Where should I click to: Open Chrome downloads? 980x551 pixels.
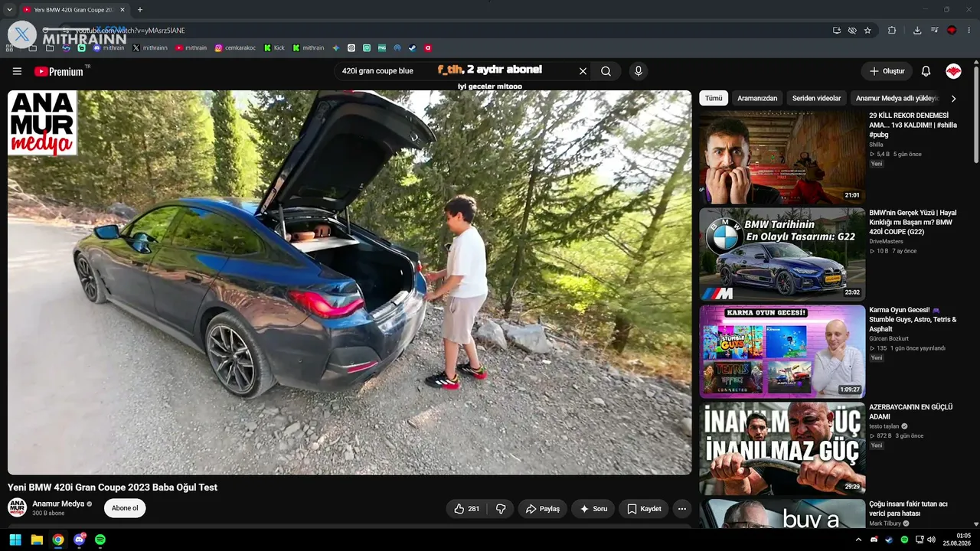917,31
